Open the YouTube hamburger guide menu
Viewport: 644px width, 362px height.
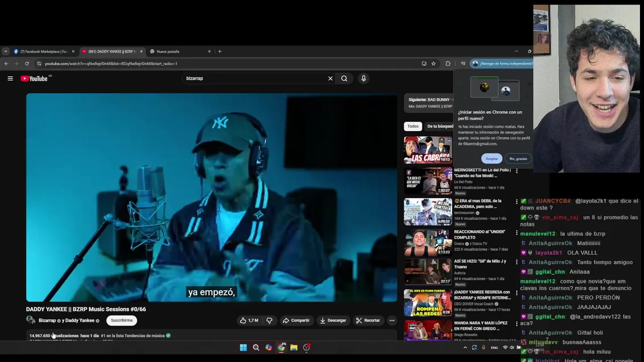[x=10, y=78]
